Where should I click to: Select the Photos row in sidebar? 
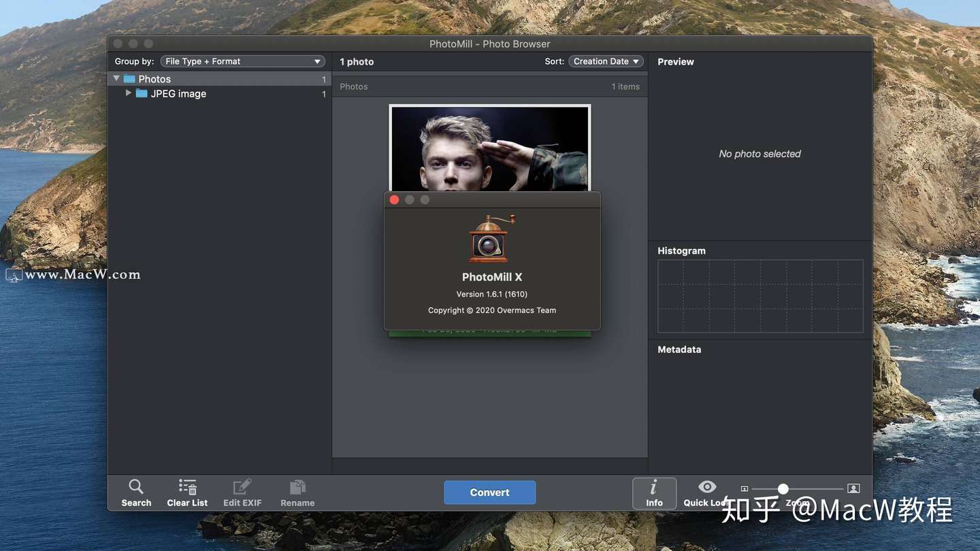coord(219,79)
